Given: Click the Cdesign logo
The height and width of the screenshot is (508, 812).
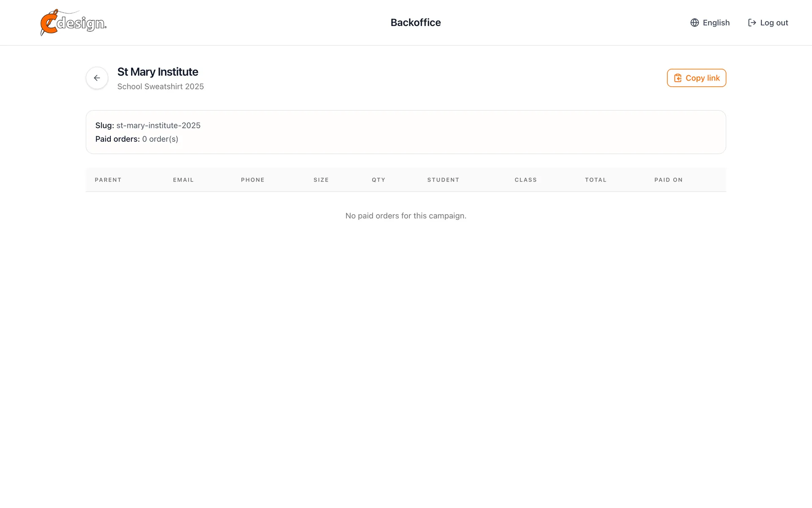Looking at the screenshot, I should coord(73,22).
